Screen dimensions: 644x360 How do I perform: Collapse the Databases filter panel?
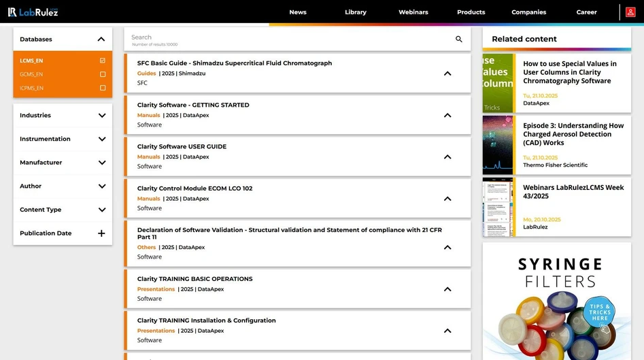101,39
